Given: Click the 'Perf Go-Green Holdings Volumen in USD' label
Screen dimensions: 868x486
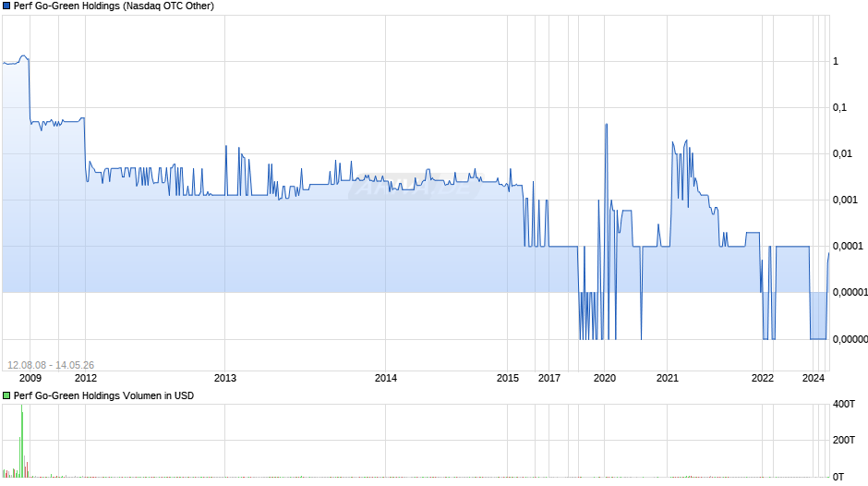Looking at the screenshot, I should click(x=103, y=395).
